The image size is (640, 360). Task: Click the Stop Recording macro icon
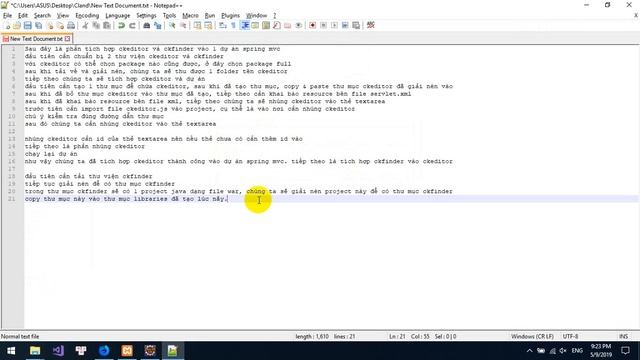click(x=323, y=26)
